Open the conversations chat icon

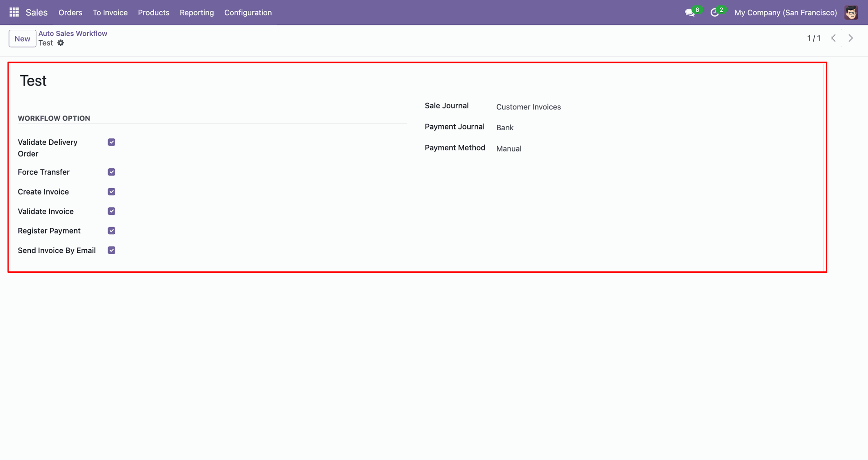[x=690, y=13]
